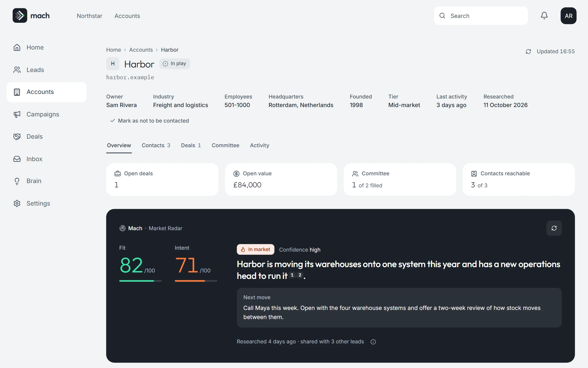Open the Open deals card
This screenshot has height=368, width=588.
pyautogui.click(x=162, y=180)
